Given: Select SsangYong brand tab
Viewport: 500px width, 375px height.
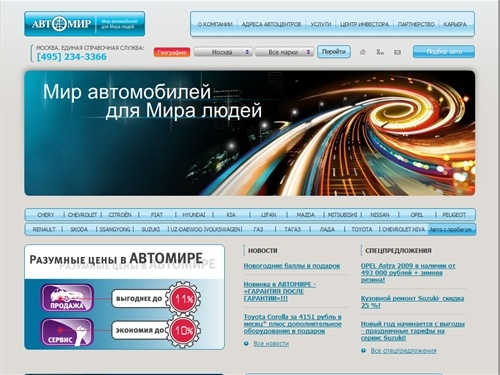Looking at the screenshot, I should point(115,229).
